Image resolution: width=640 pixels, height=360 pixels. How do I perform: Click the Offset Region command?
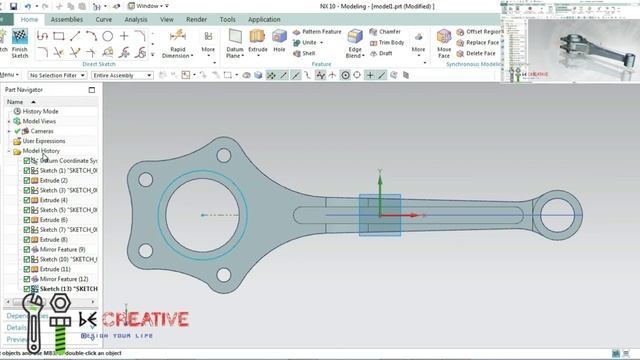(x=479, y=31)
